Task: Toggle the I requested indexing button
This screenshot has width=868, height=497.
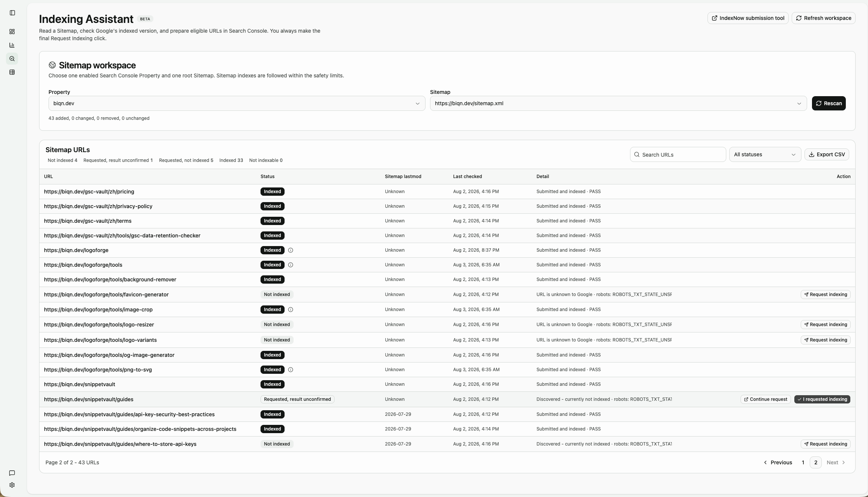Action: (822, 399)
